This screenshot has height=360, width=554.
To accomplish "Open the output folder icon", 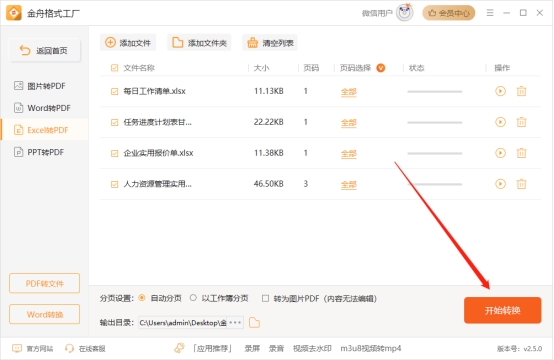I will [x=254, y=323].
